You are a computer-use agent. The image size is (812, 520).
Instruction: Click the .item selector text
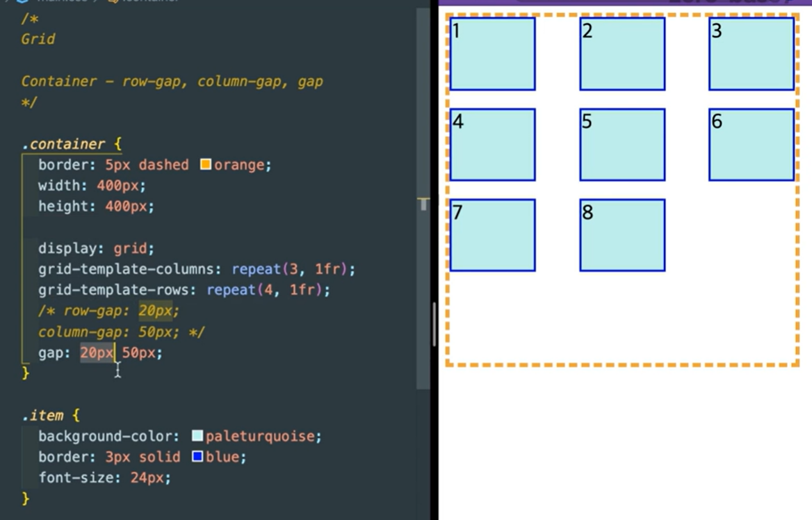point(43,416)
